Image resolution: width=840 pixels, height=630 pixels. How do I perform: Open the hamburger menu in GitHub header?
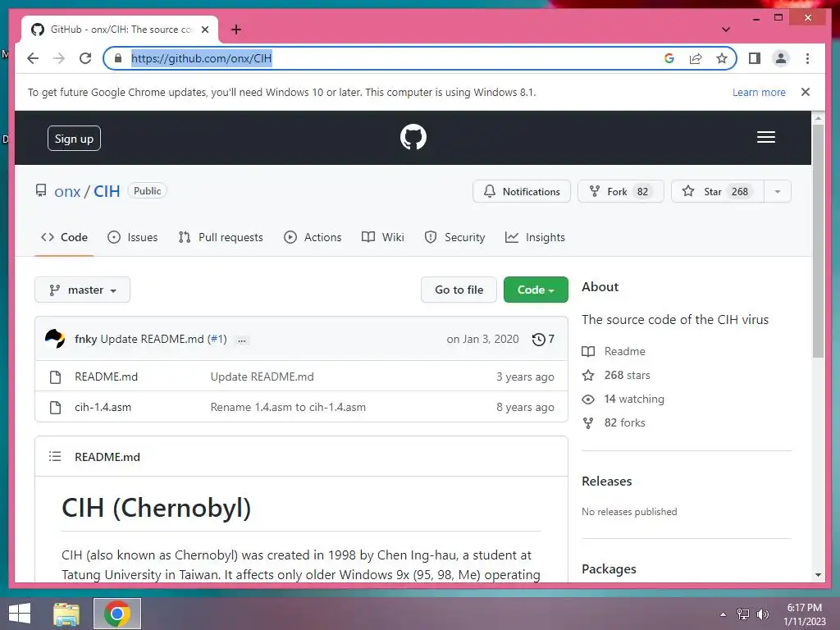click(765, 137)
